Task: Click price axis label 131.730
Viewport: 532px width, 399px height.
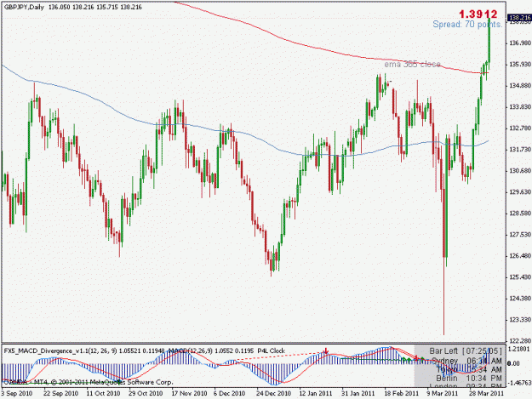Action: tap(520, 149)
